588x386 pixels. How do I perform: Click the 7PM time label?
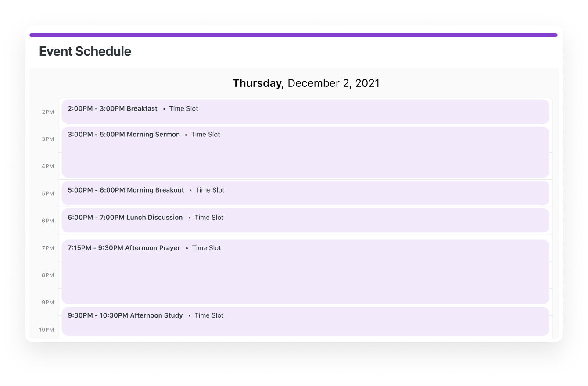[48, 248]
